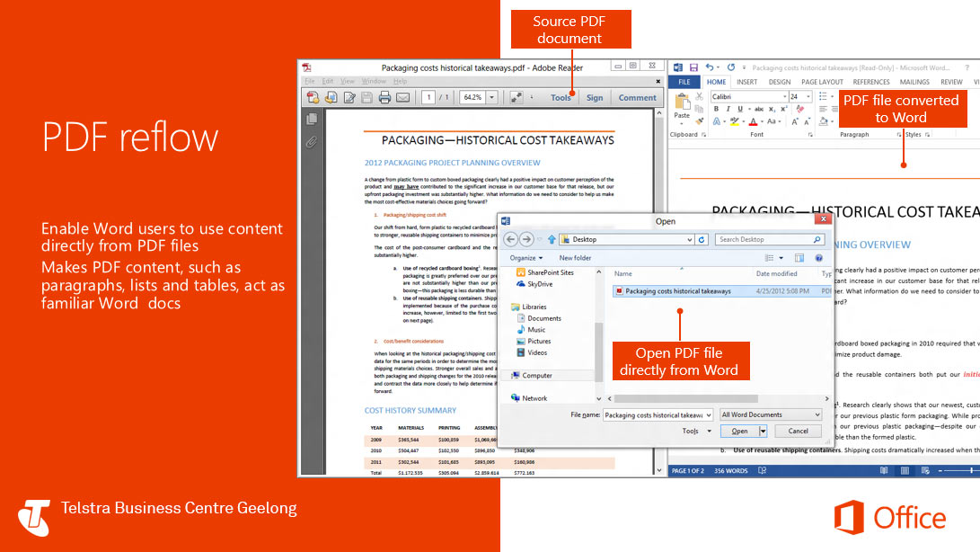Viewport: 980px width, 552px height.
Task: Click the Cut scissors icon in Word ribbon
Action: pos(700,97)
